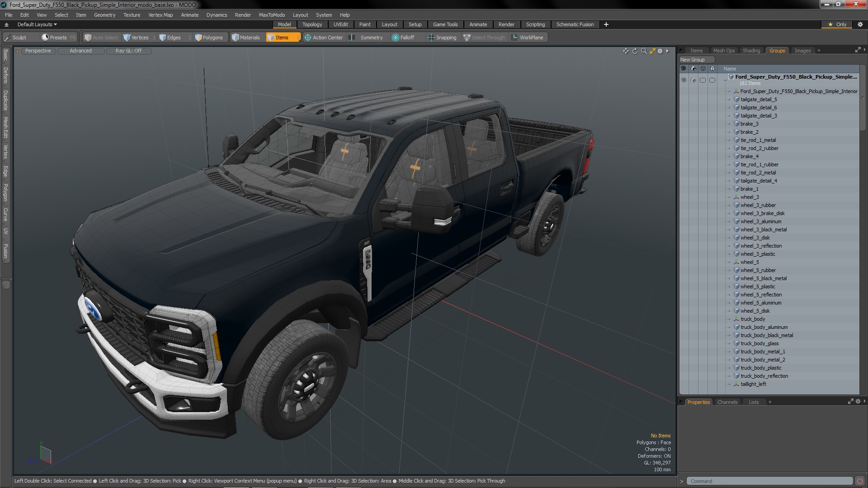Click the red record button beside Command

(x=860, y=481)
